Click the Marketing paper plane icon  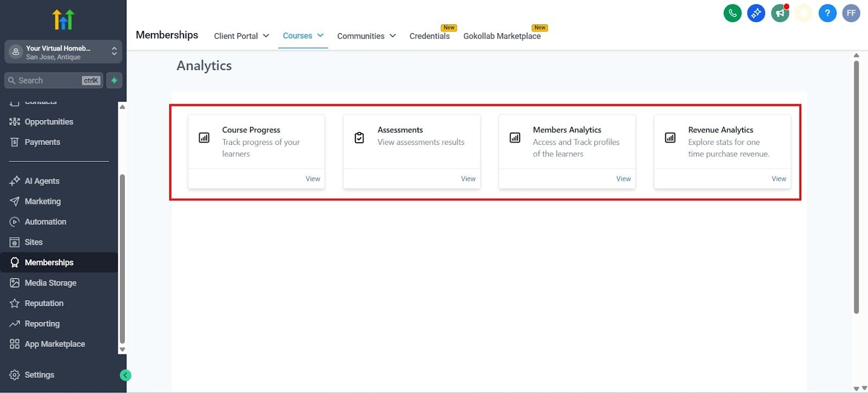tap(15, 201)
